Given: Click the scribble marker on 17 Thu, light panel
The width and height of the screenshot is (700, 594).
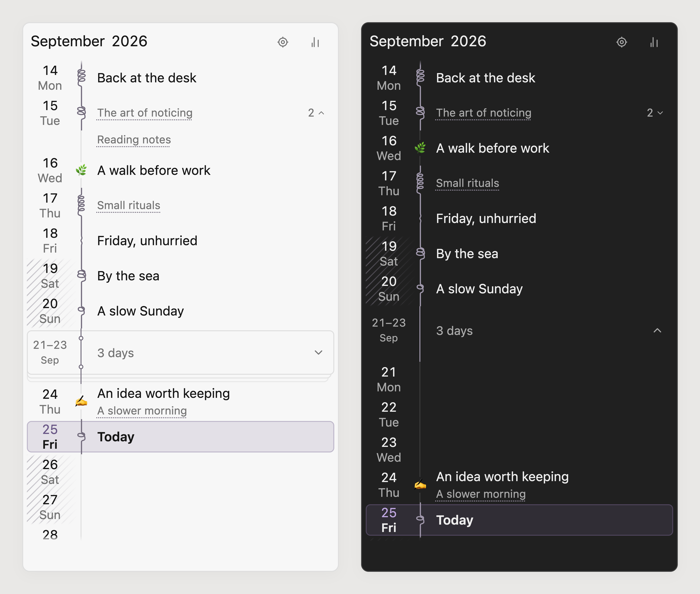Looking at the screenshot, I should click(x=81, y=205).
